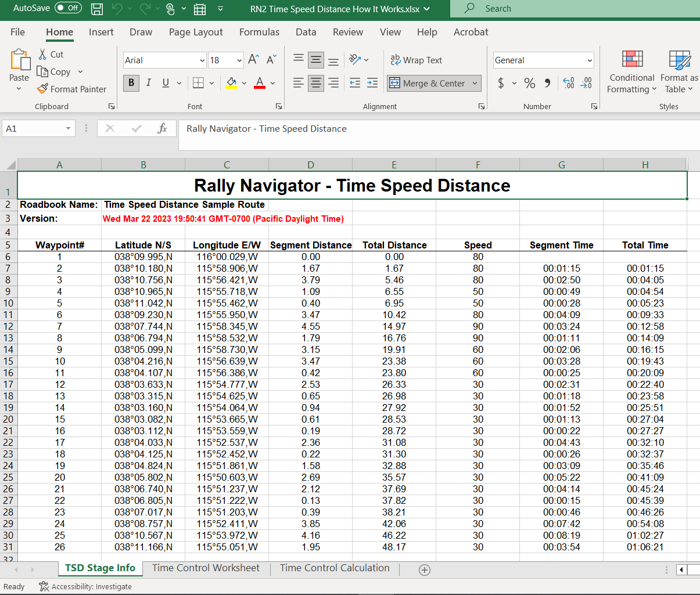The height and width of the screenshot is (595, 700).
Task: Apply Percent Style format
Action: tap(530, 83)
